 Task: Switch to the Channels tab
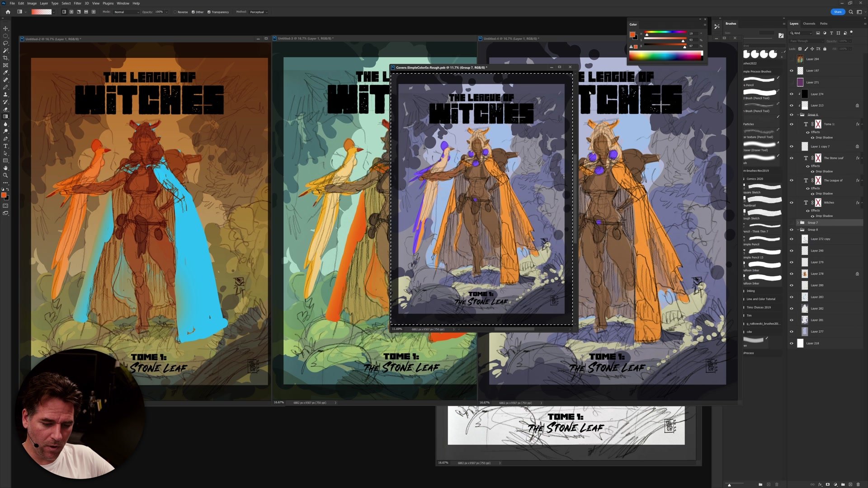809,23
